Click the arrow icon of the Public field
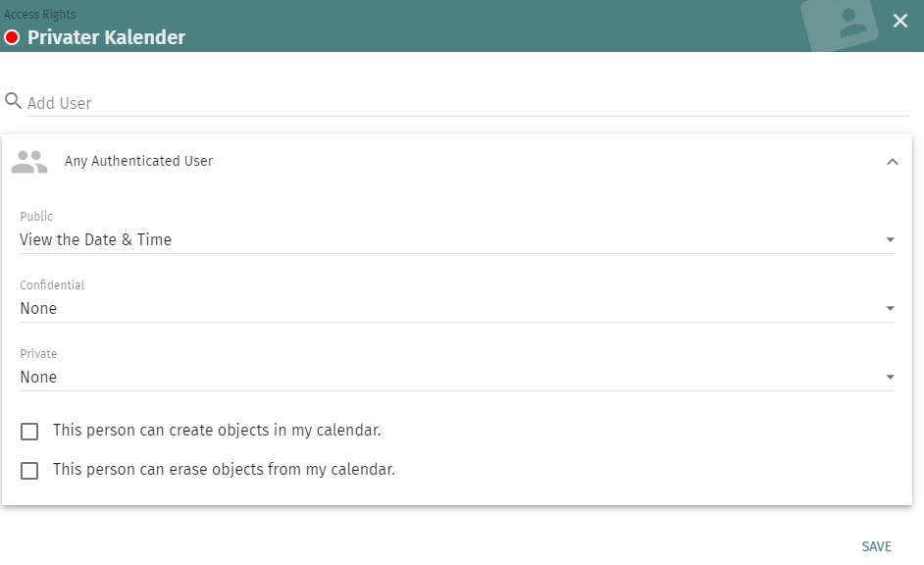Image resolution: width=924 pixels, height=565 pixels. pyautogui.click(x=890, y=240)
